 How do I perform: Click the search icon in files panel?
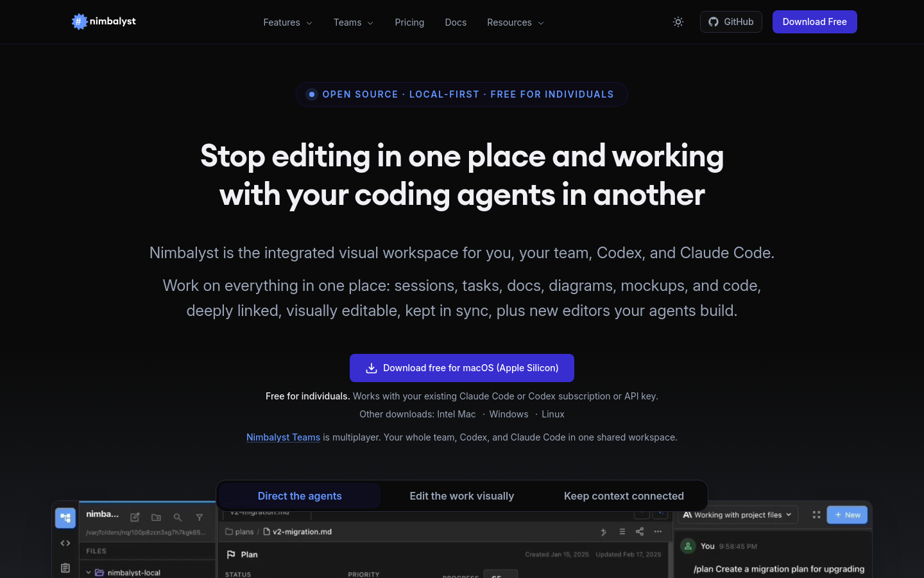click(x=178, y=517)
